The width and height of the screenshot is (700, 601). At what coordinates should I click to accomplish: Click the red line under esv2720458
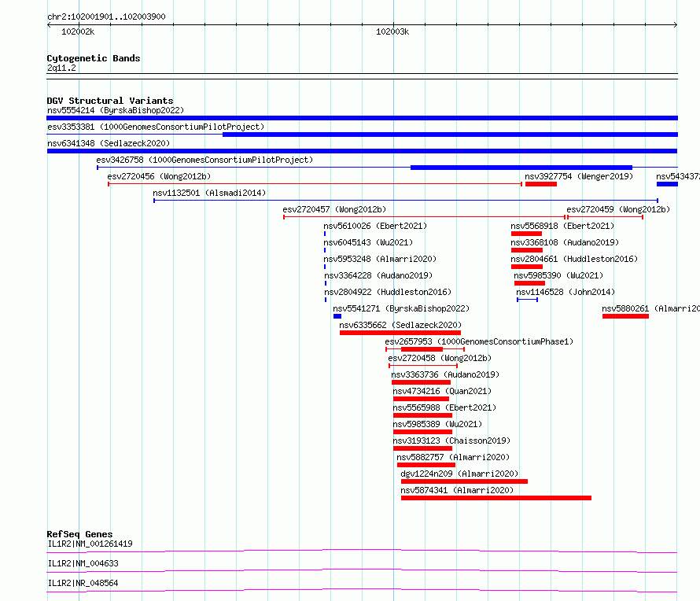(423, 366)
